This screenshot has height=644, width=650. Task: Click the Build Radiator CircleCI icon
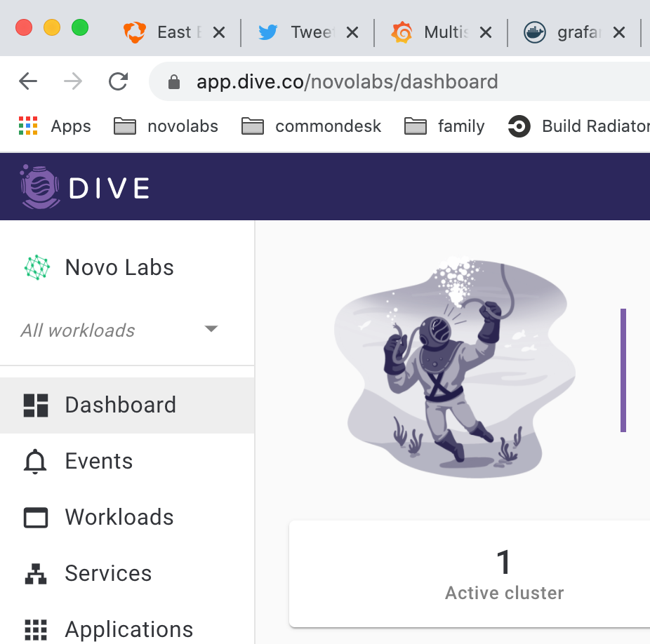click(519, 126)
